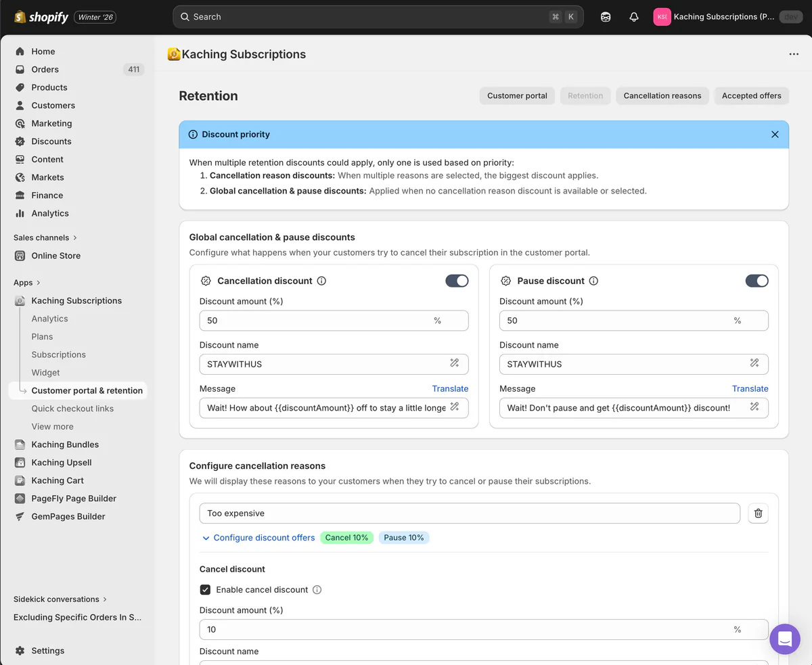Screen dimensions: 812x665
Task: Click the Kaching Bundles app icon
Action: pyautogui.click(x=20, y=444)
